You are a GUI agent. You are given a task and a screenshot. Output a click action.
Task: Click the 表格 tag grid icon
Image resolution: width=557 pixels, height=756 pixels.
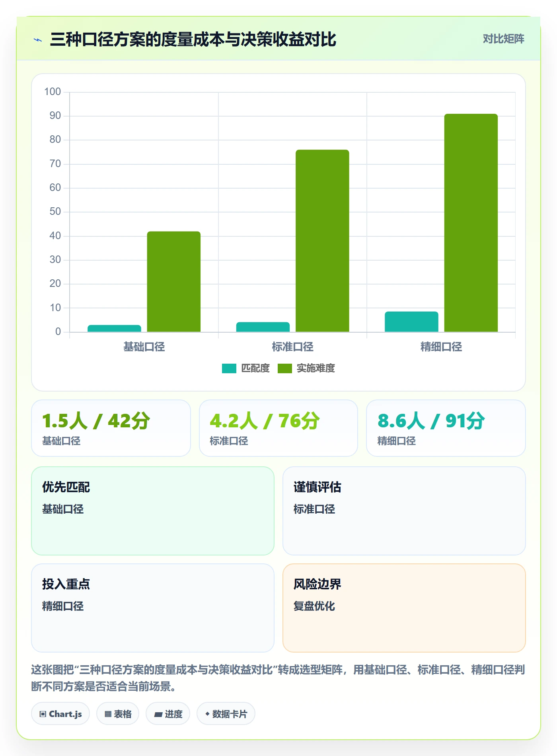108,714
